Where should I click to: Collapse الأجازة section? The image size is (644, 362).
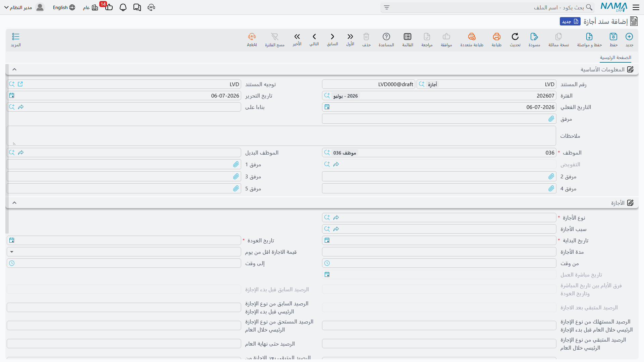click(14, 203)
